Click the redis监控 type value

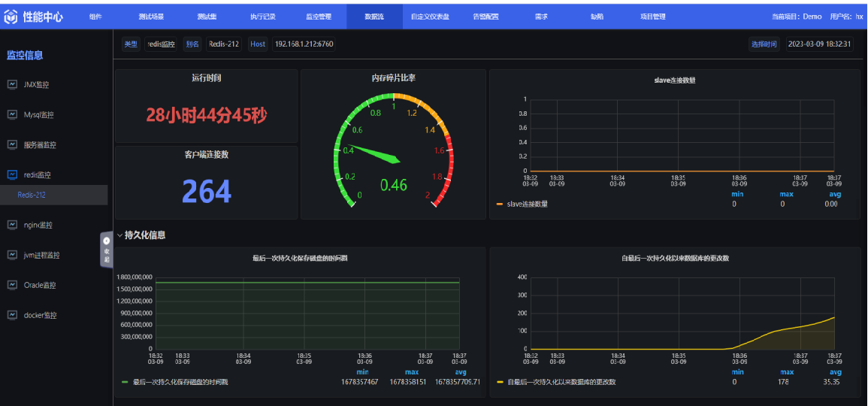pos(161,44)
